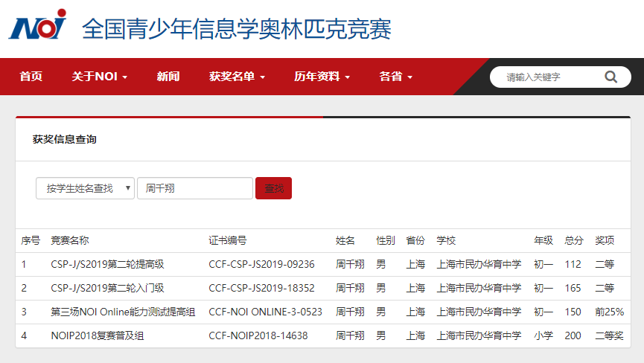Click certificate number CCF-NOI ONLINE-3-0523
The width and height of the screenshot is (644, 363).
point(265,312)
